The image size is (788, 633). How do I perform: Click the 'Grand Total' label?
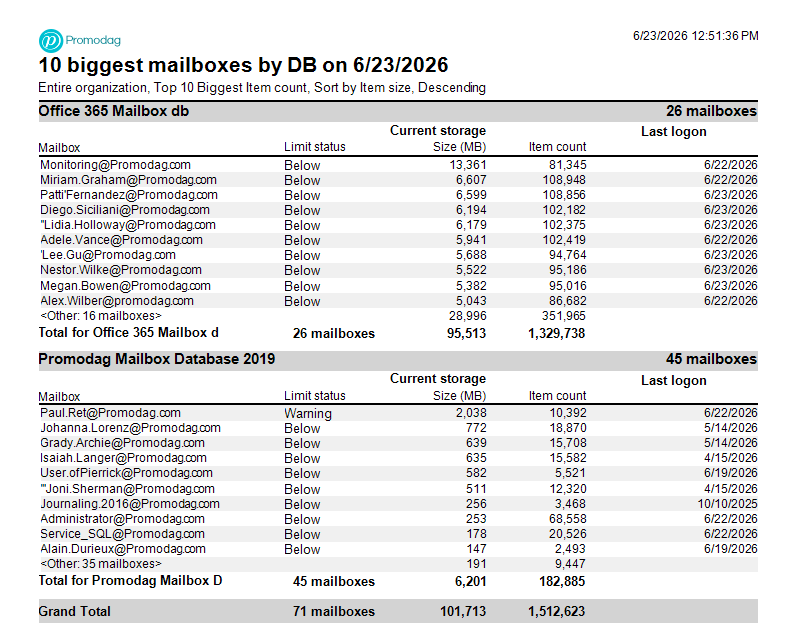[x=74, y=611]
